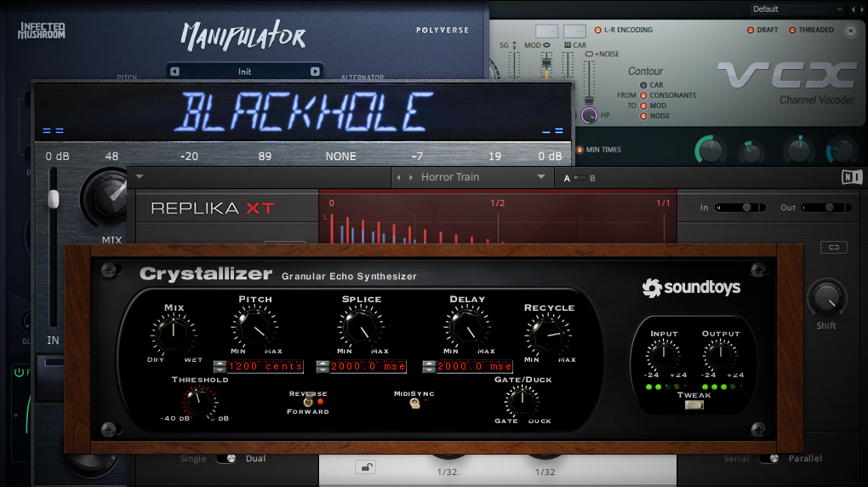Click the Threshold knob in Crystallizer
The height and width of the screenshot is (487, 868).
[199, 400]
